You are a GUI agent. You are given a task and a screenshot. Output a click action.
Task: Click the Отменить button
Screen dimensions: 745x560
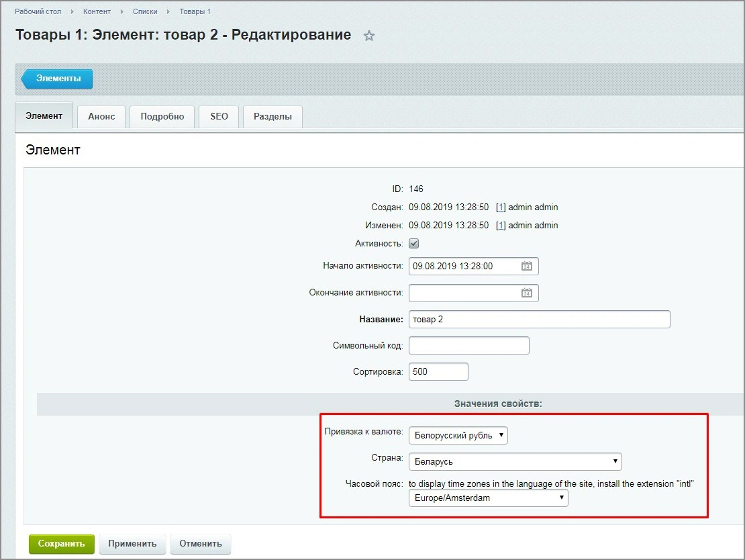tap(201, 544)
